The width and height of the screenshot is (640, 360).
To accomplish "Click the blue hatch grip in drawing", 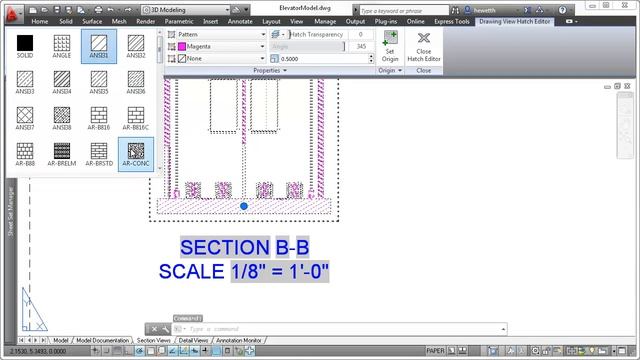I will [244, 206].
